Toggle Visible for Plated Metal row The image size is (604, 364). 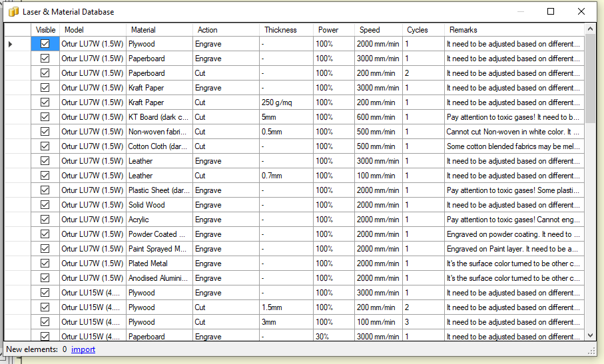click(x=45, y=264)
